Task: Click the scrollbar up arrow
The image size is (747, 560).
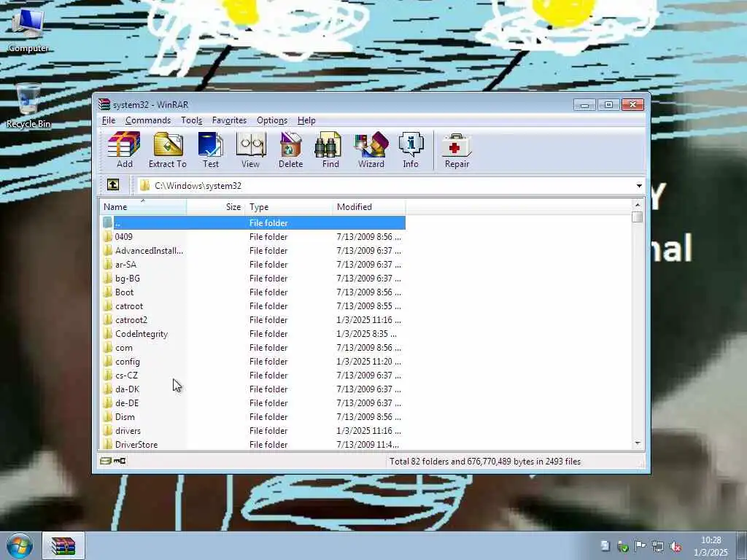Action: click(638, 204)
